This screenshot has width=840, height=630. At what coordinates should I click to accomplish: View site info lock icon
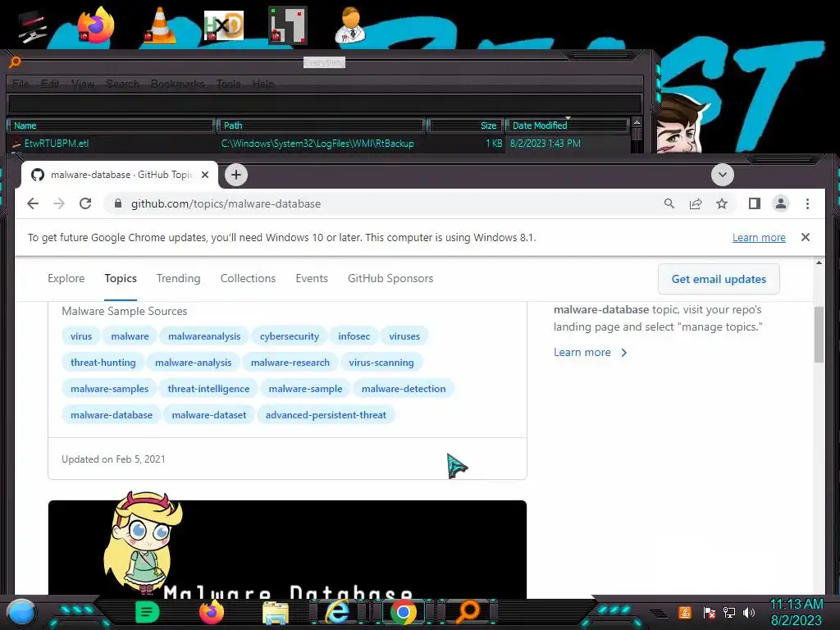tap(118, 203)
